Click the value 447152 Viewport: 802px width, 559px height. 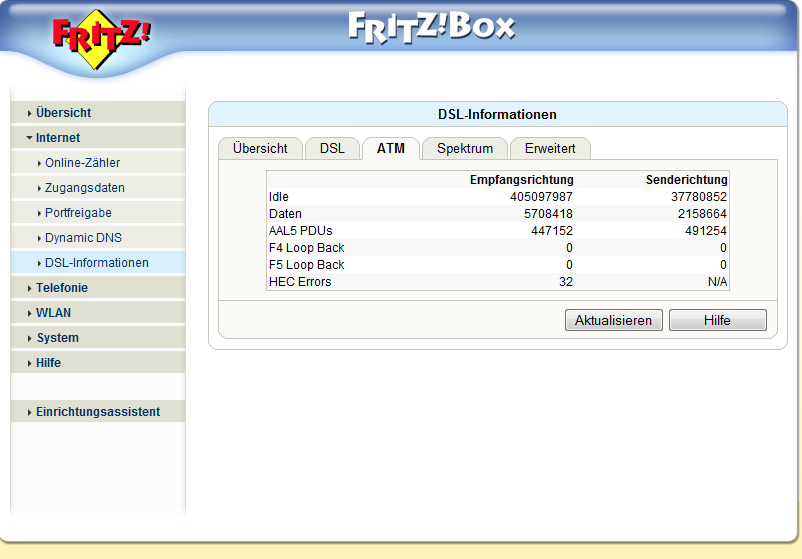tap(552, 231)
